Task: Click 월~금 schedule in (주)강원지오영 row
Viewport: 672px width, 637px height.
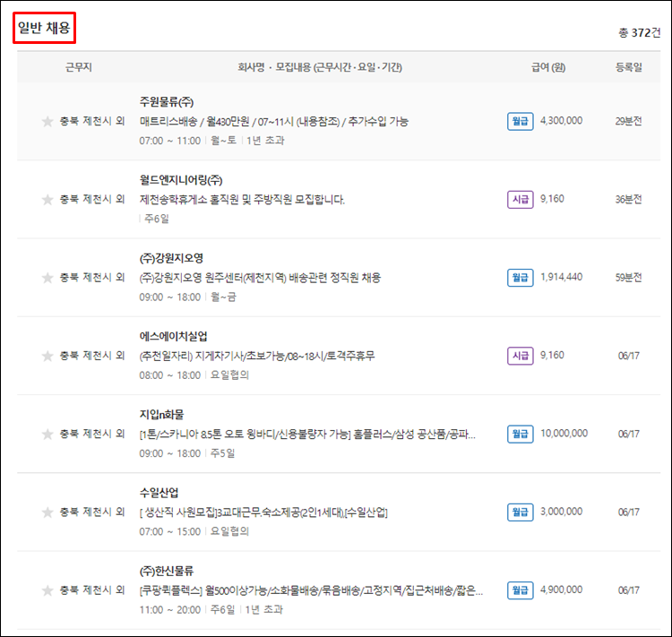Action: [x=223, y=297]
